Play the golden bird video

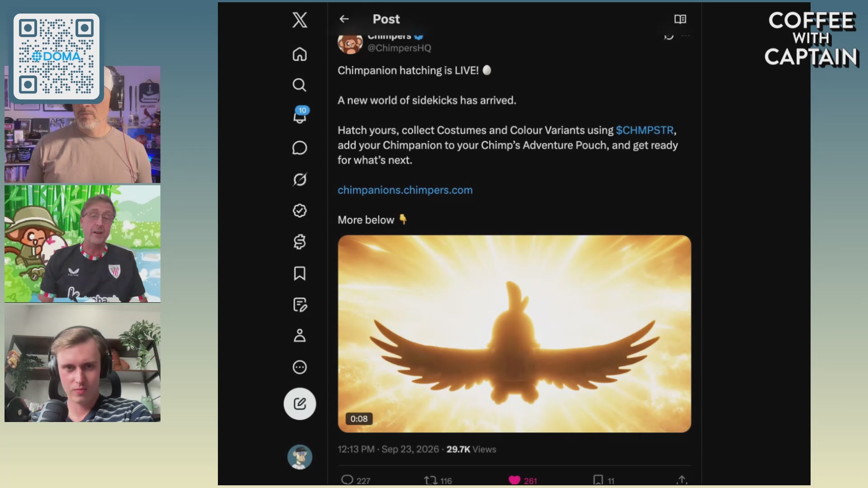click(x=514, y=333)
